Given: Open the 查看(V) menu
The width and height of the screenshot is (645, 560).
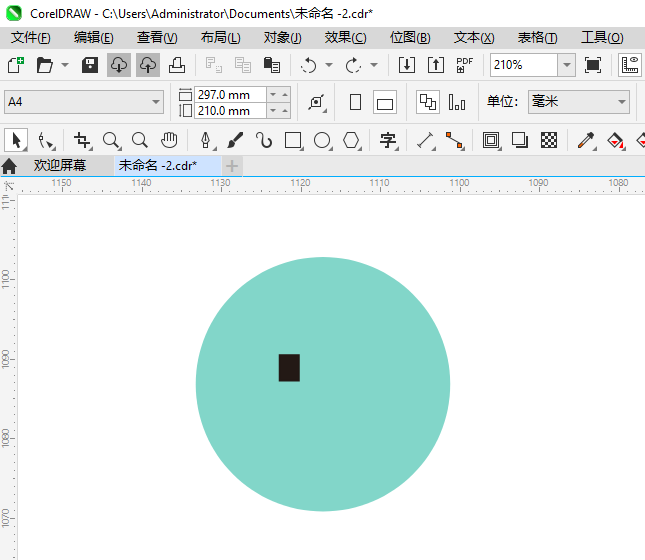Looking at the screenshot, I should click(x=157, y=37).
